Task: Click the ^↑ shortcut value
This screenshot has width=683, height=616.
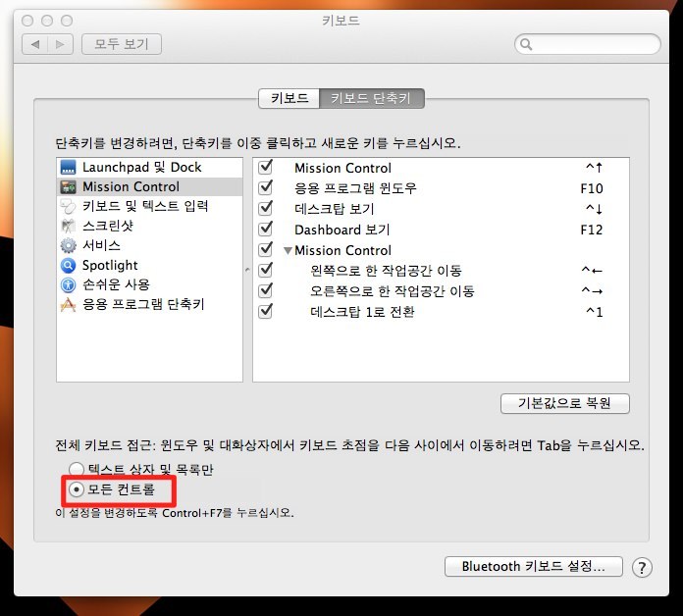Action: coord(595,167)
